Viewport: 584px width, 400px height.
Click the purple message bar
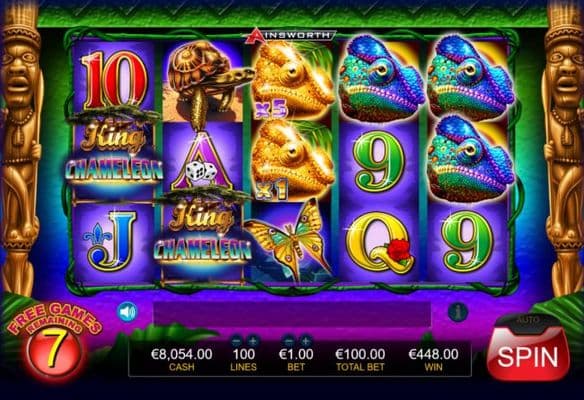(292, 314)
